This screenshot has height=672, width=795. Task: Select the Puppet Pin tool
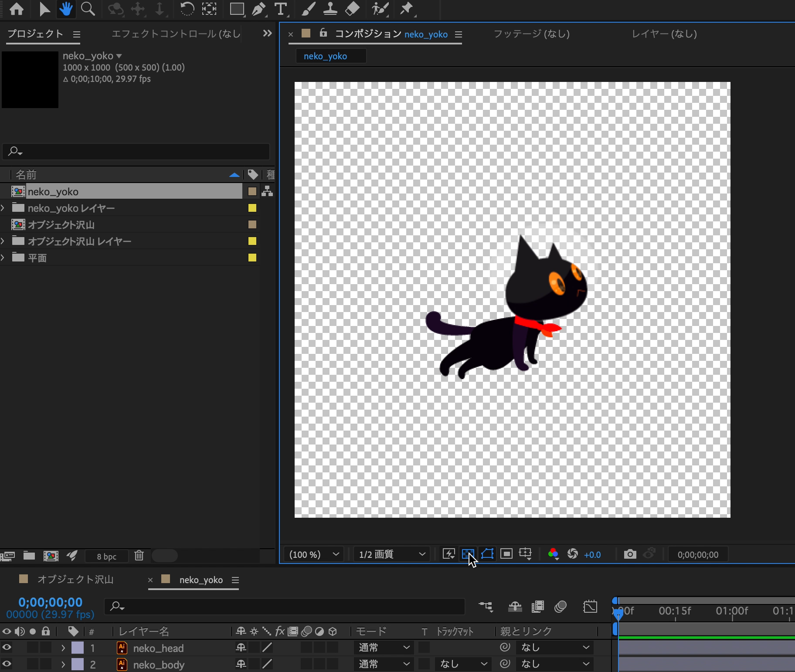pos(407,9)
